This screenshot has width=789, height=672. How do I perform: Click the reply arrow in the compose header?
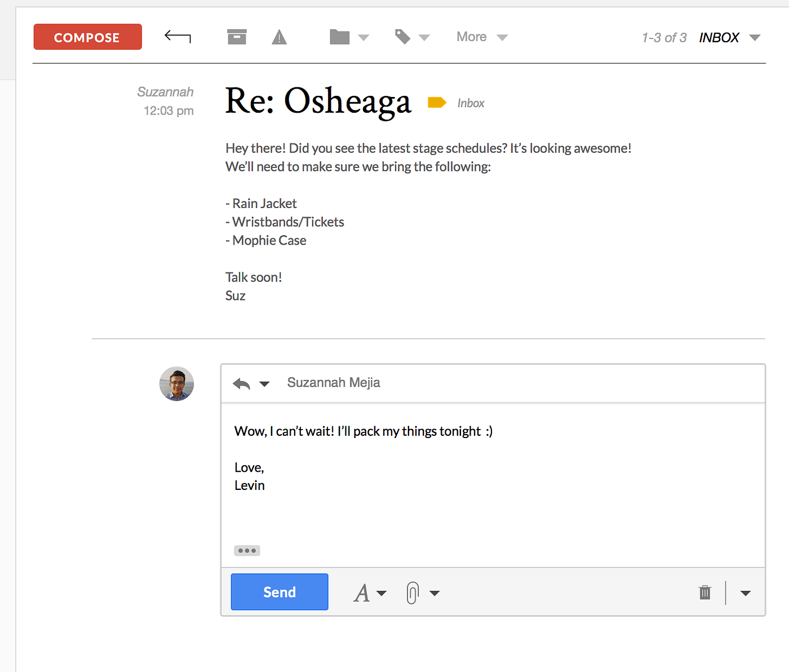pos(241,383)
